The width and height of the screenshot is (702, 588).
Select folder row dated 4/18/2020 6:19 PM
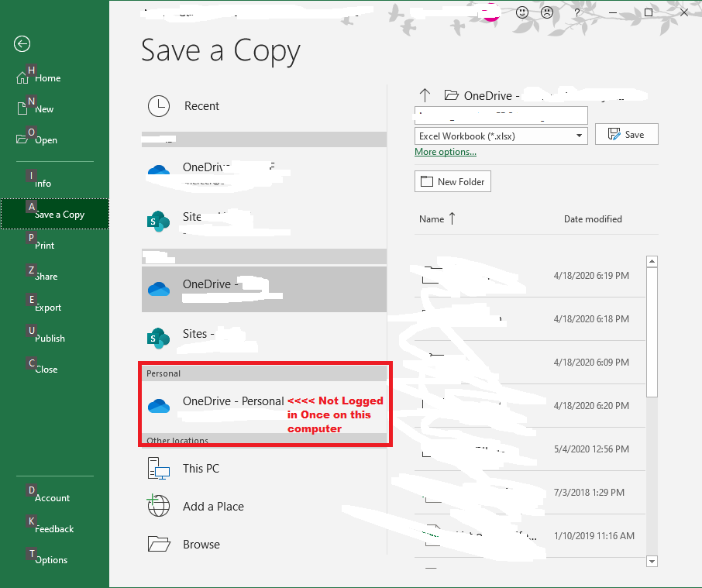click(x=530, y=276)
